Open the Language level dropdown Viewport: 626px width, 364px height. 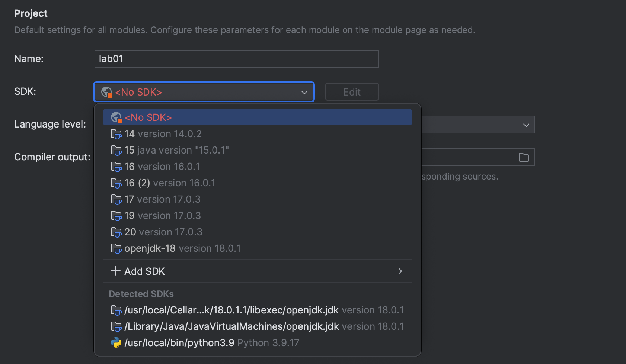[526, 125]
